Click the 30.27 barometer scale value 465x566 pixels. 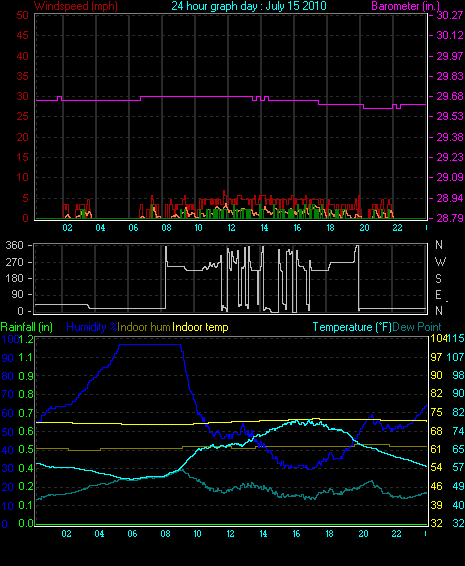(450, 15)
